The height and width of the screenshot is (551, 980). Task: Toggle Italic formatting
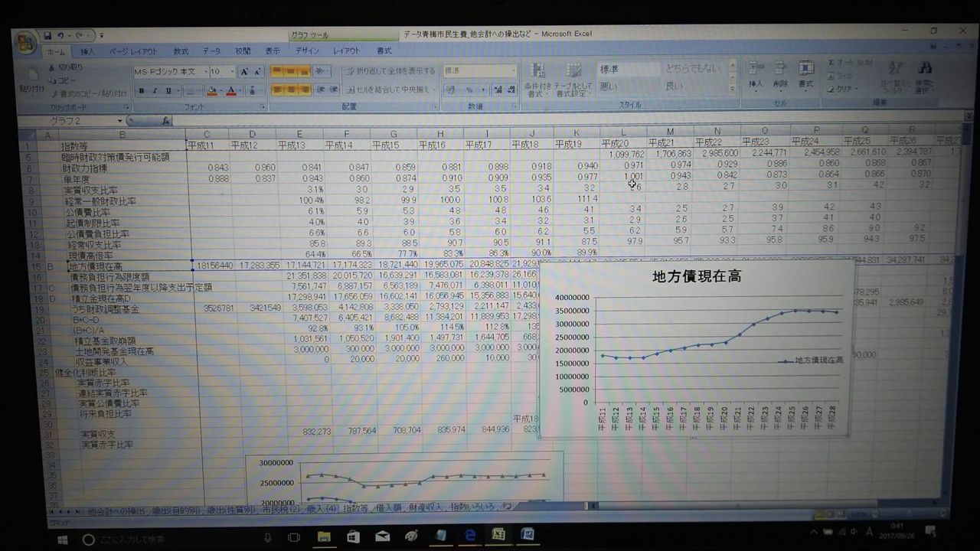[154, 90]
